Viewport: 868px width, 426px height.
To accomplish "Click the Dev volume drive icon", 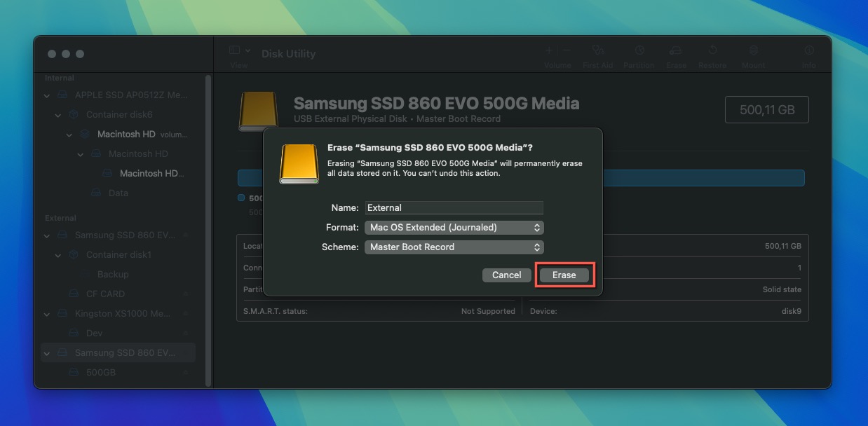I will (74, 333).
